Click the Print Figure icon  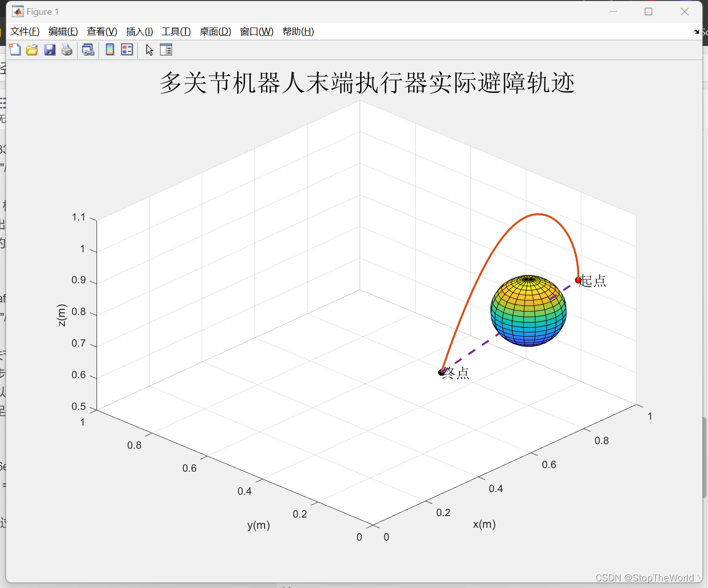tap(67, 50)
